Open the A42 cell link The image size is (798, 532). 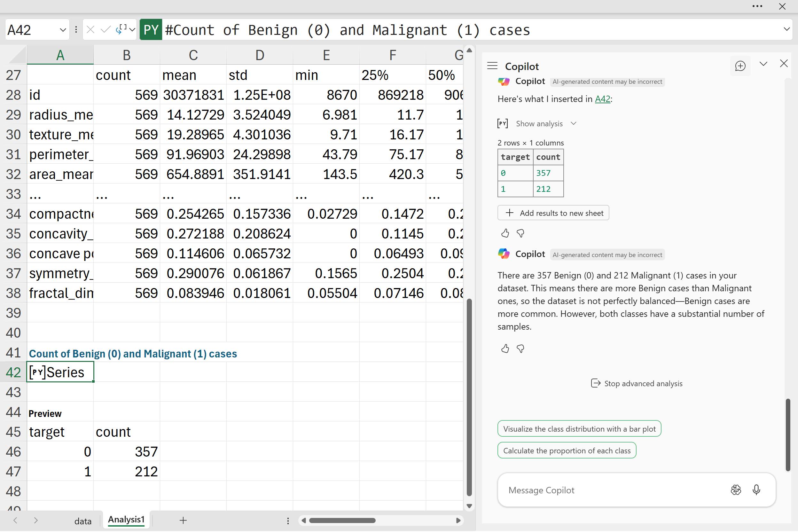pyautogui.click(x=602, y=99)
